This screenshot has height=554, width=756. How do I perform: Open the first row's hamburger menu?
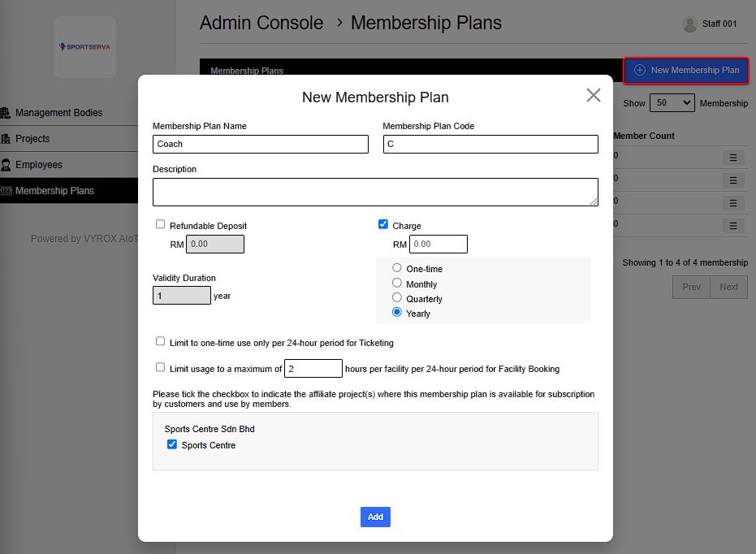[732, 158]
